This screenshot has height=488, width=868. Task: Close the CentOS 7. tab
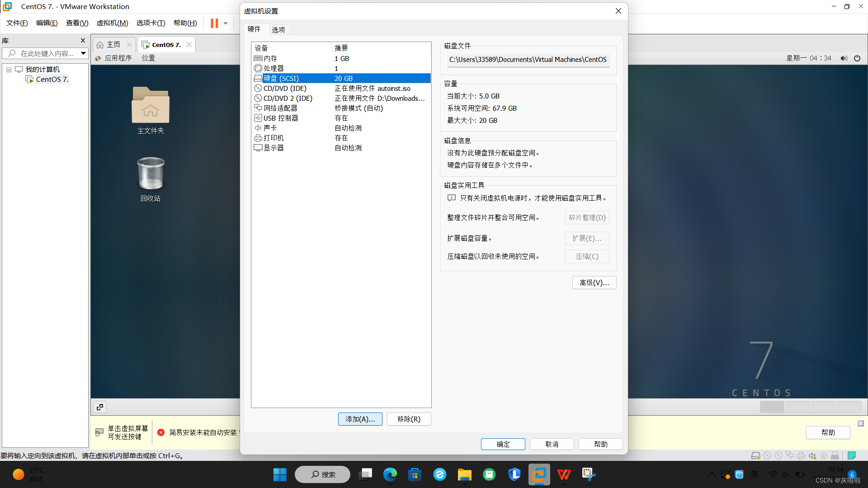click(189, 45)
